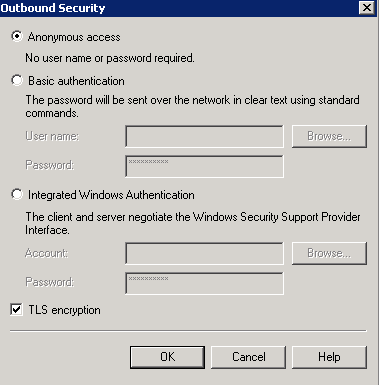This screenshot has height=385, width=379.
Task: Choose the Basic authentication option
Action: click(17, 80)
